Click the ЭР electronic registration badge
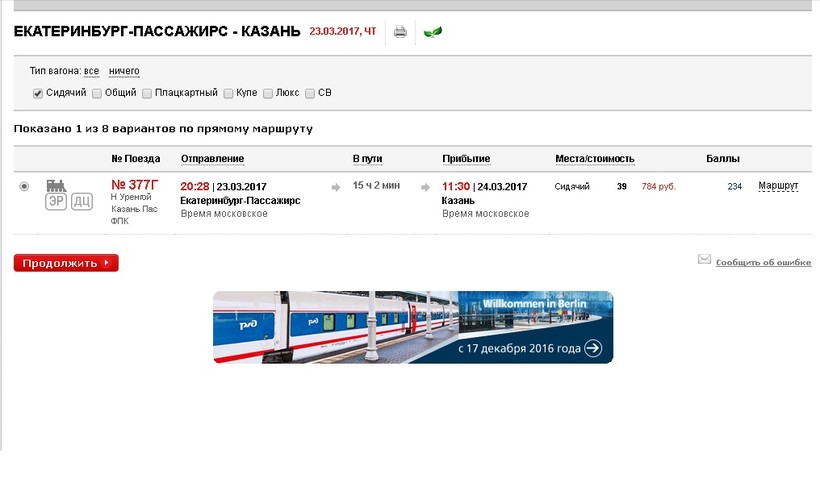820x487 pixels. coord(56,202)
